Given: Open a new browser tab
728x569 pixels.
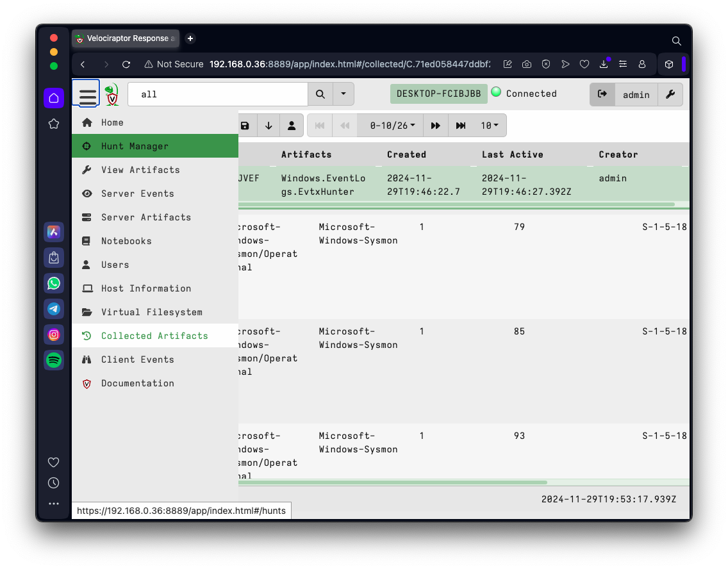Looking at the screenshot, I should pyautogui.click(x=190, y=38).
